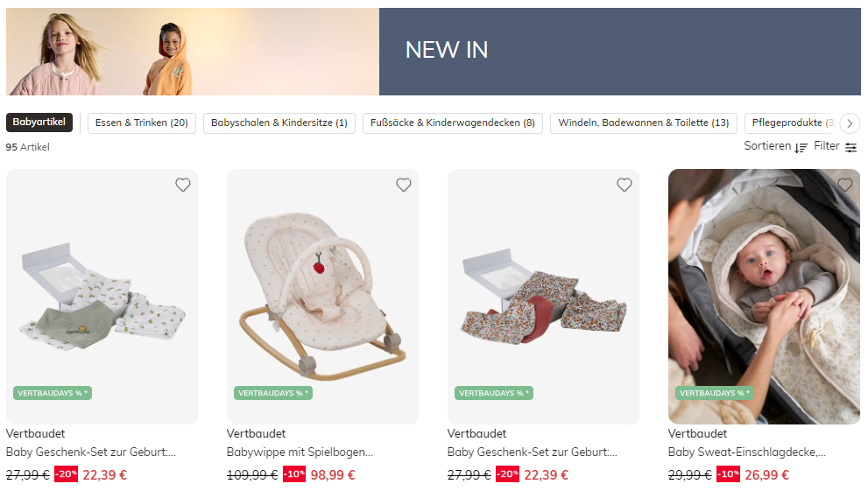Open the baby bouncer product image
This screenshot has width=868, height=491.
pyautogui.click(x=322, y=297)
